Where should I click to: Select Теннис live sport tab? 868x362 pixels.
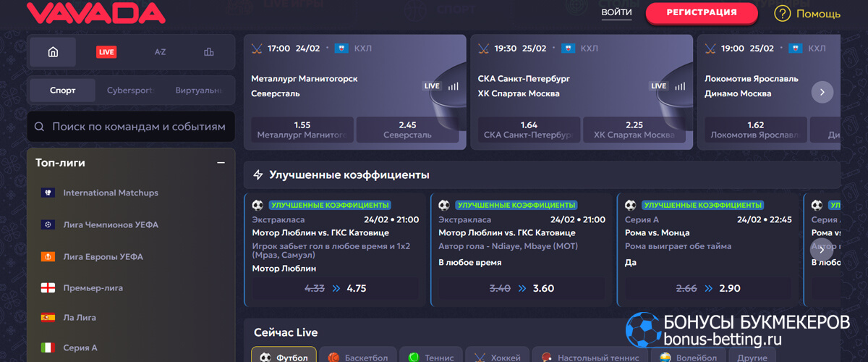point(431,357)
